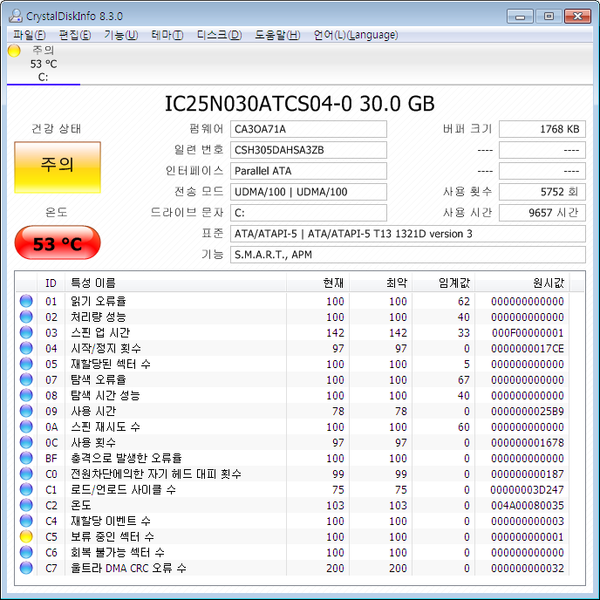The height and width of the screenshot is (600, 600).
Task: Click the 현재 column header
Action: (x=318, y=283)
